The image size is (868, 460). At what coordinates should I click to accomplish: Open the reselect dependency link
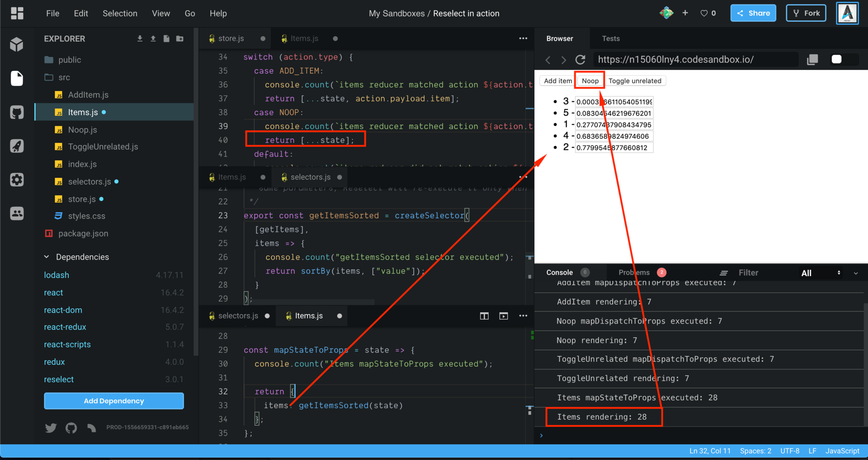59,380
